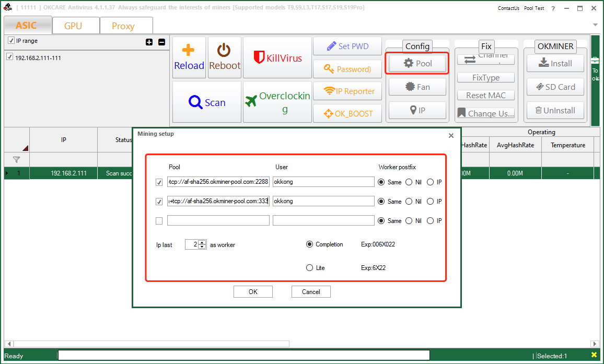Viewport: 604px width, 364px height.
Task: Run KillVirus with the shield icon
Action: point(277,57)
